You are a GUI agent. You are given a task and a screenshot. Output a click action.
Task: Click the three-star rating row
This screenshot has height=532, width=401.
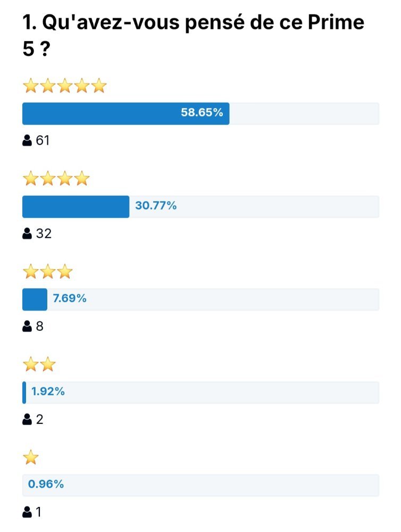tap(48, 271)
